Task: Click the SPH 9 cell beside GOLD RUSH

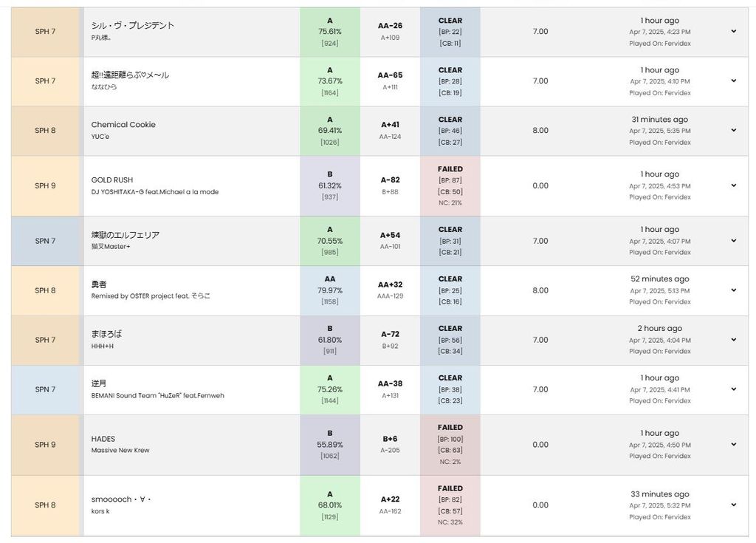Action: pos(45,185)
